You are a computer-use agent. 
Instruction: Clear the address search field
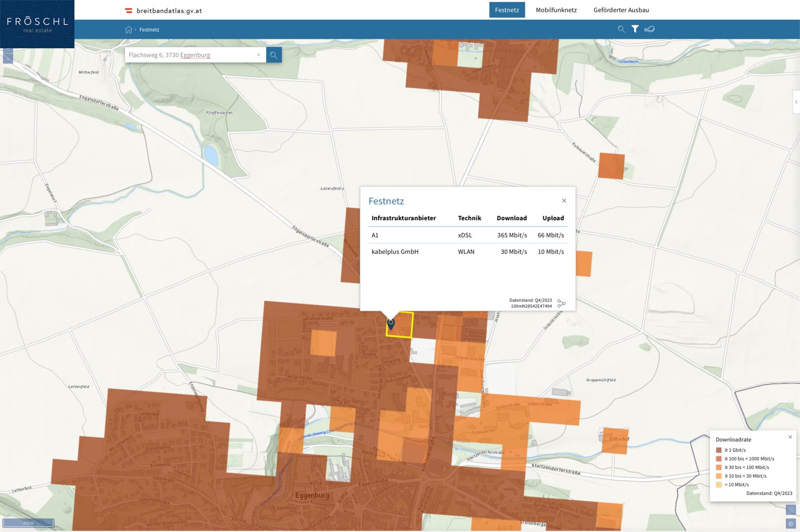(x=258, y=55)
